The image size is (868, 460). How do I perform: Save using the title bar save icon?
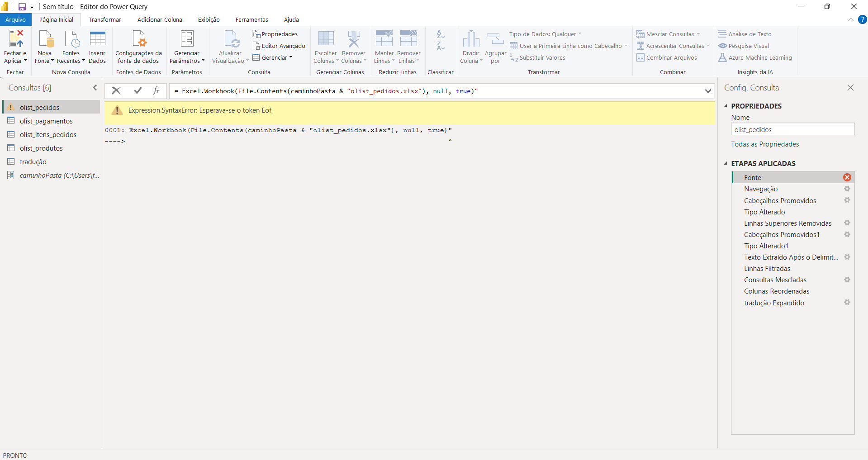click(x=22, y=7)
